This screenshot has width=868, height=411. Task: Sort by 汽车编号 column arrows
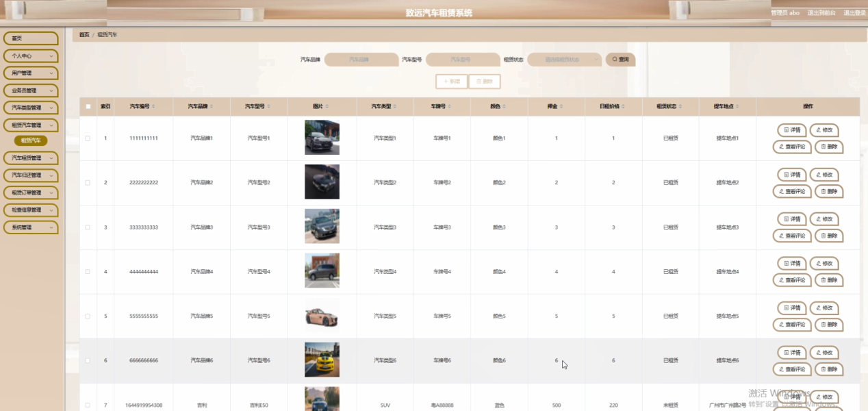point(153,107)
